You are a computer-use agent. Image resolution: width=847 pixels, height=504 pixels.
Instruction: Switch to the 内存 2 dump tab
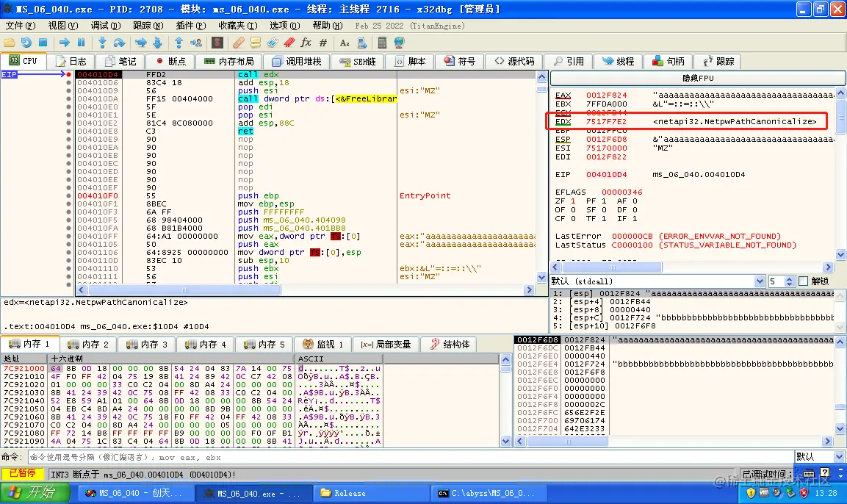click(88, 344)
